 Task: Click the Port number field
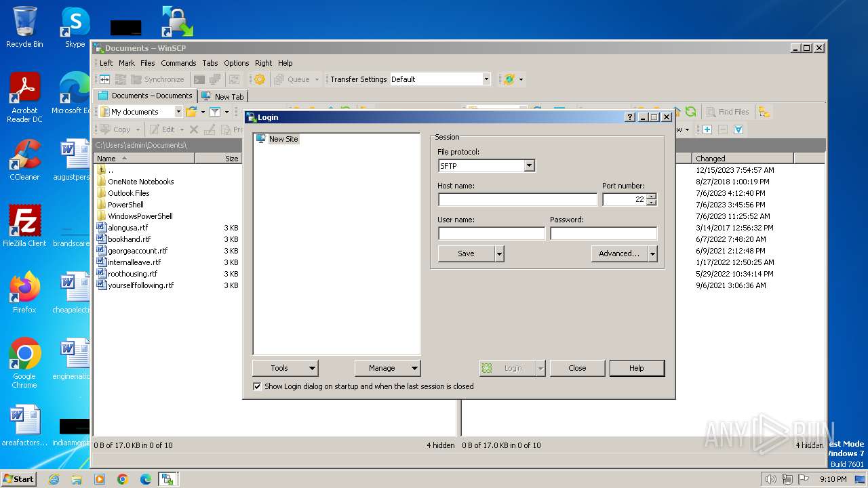[625, 199]
